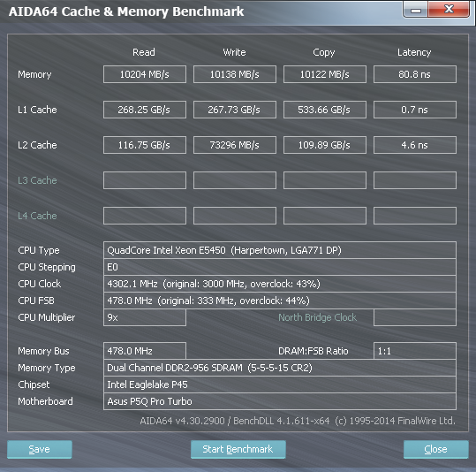Viewport: 476px width, 472px height.
Task: Click the empty L4 Cache Write field
Action: point(235,216)
